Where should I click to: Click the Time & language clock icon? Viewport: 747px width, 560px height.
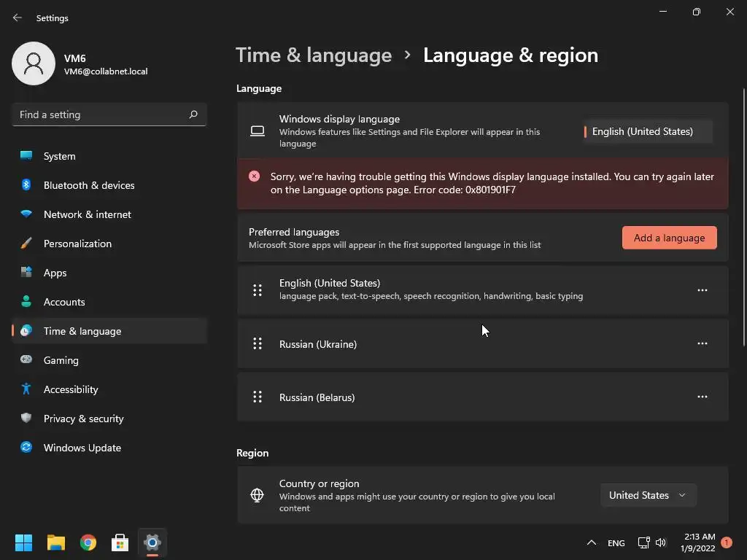click(x=26, y=330)
